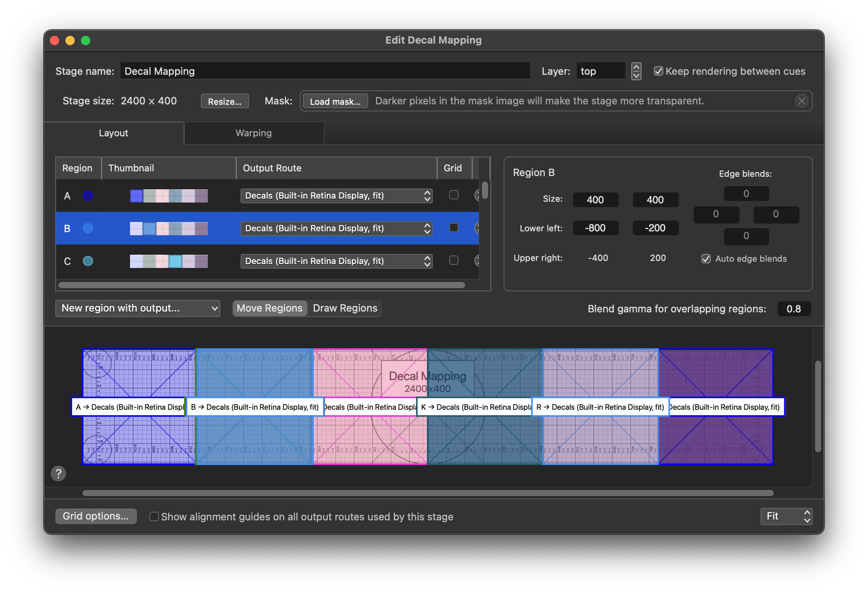Select the Draw Regions mode

(345, 308)
